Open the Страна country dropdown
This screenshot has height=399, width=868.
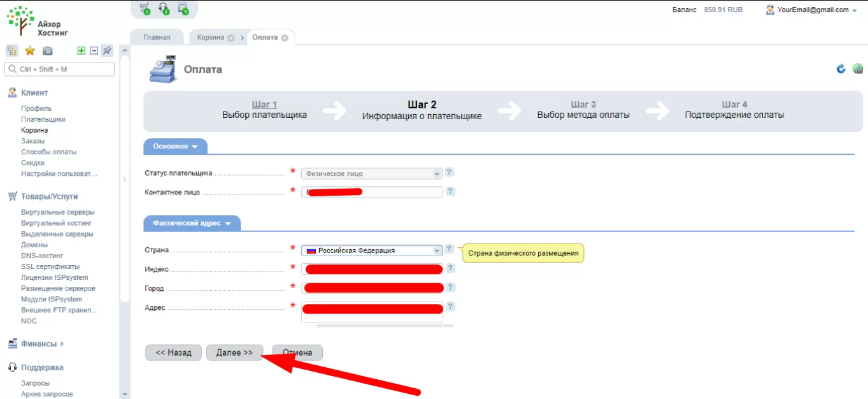tap(372, 250)
